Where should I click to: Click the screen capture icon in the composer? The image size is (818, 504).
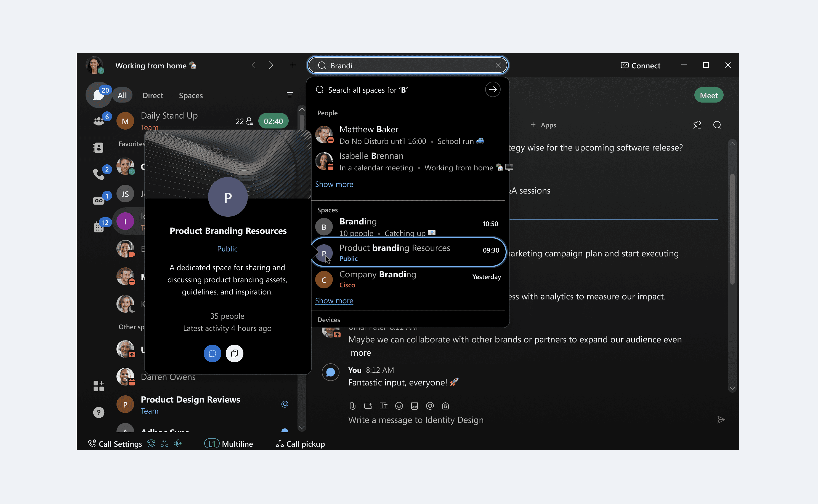[x=368, y=406]
